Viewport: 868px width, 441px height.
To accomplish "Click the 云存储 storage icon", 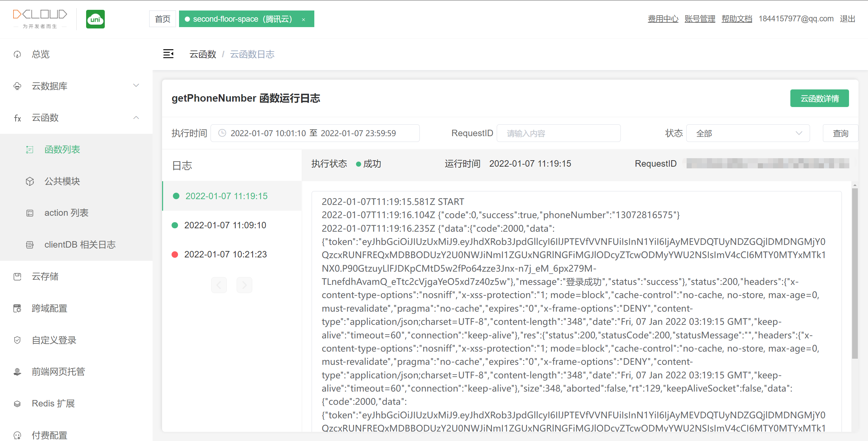I will [x=17, y=277].
